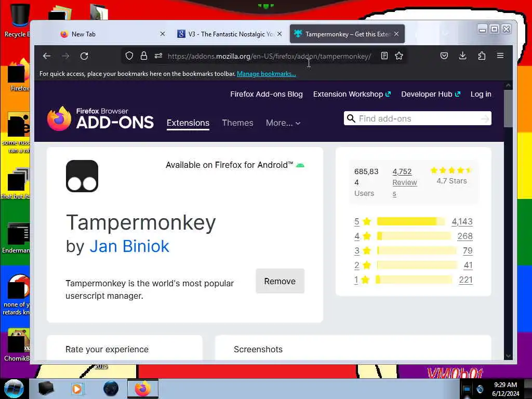Open the Manage bookmarks link
The width and height of the screenshot is (532, 399).
pos(267,74)
